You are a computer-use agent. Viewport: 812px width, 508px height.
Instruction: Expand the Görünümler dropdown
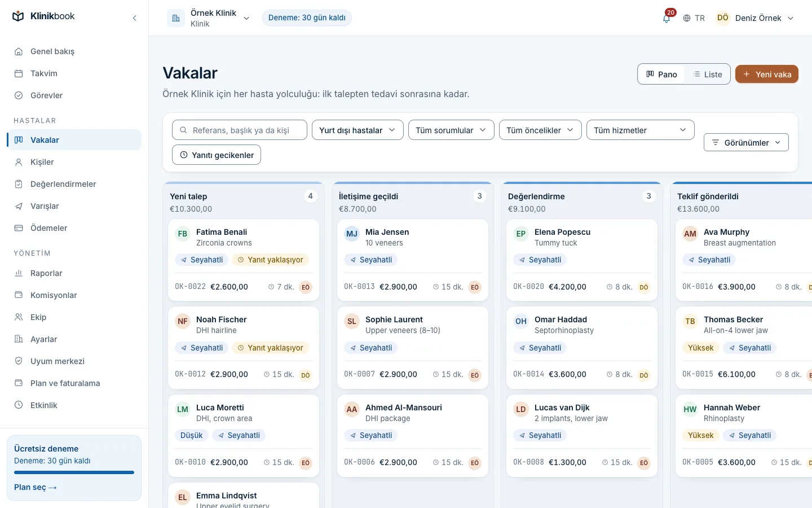point(746,142)
